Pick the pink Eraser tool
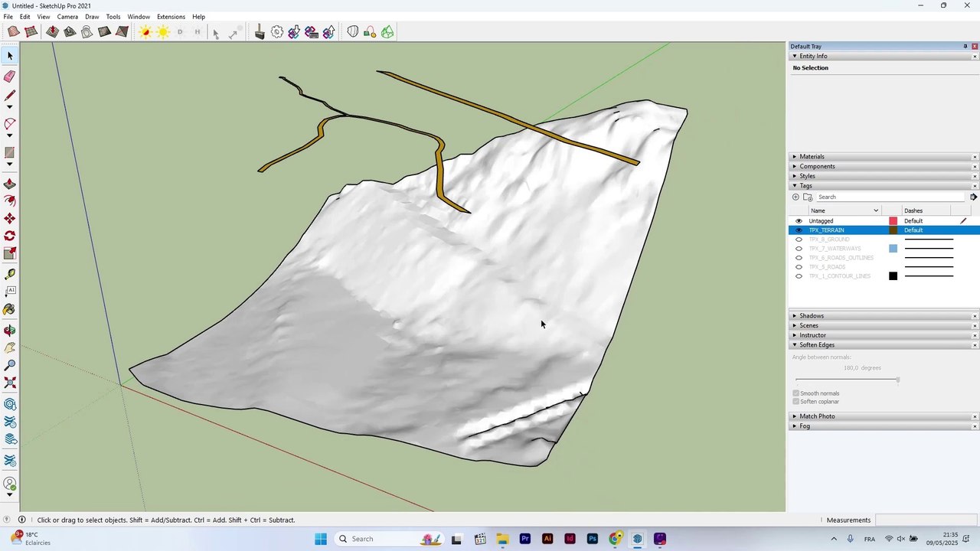Viewport: 980px width, 551px height. point(10,76)
